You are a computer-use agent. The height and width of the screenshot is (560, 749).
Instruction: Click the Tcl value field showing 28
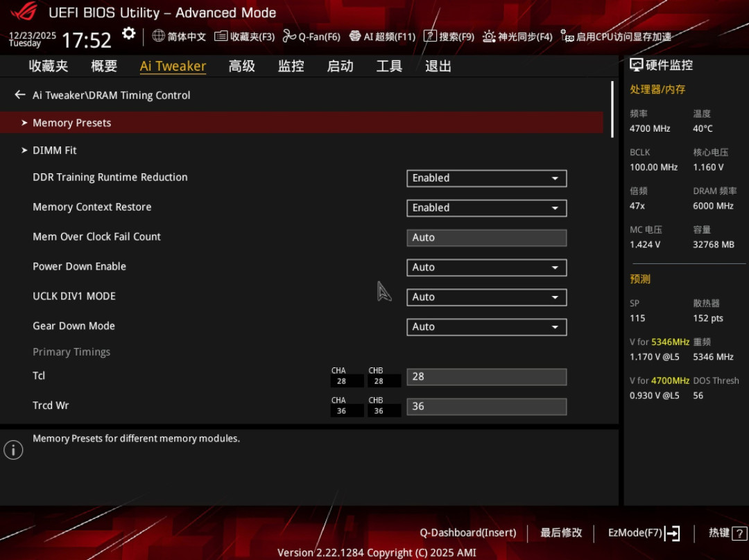click(487, 376)
